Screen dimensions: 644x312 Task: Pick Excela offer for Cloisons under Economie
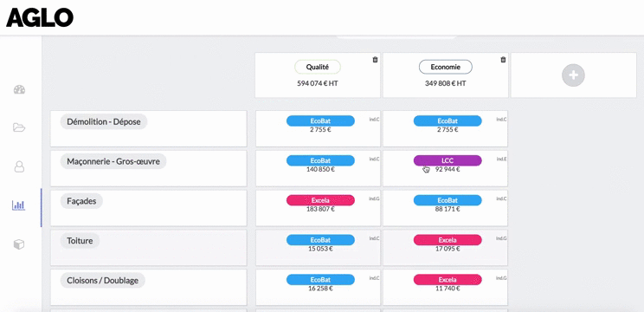point(448,280)
